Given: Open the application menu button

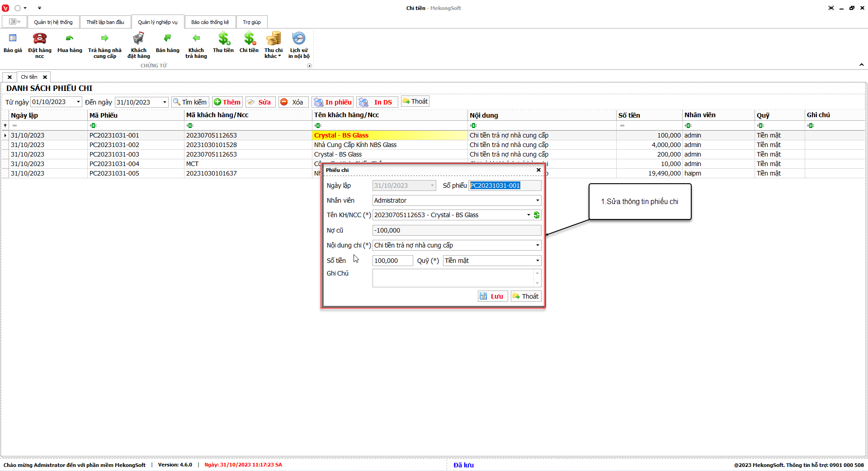Looking at the screenshot, I should [15, 22].
